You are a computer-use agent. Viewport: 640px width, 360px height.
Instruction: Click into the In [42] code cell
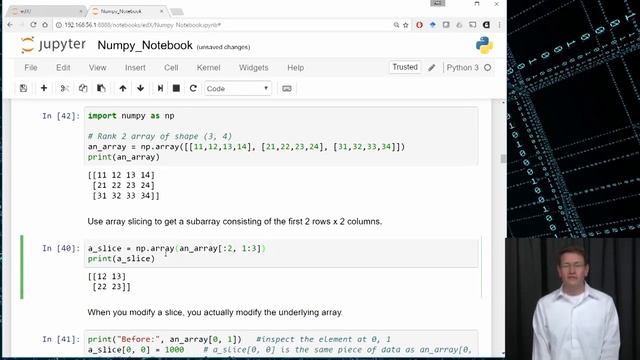[281, 136]
